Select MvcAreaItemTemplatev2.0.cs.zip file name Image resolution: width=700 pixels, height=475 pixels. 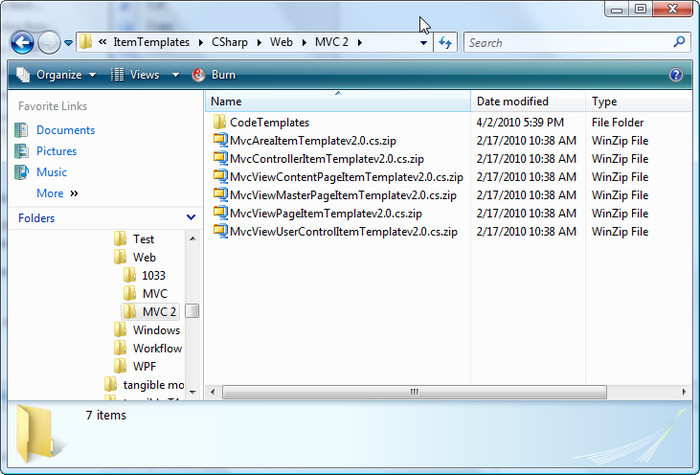tap(313, 141)
